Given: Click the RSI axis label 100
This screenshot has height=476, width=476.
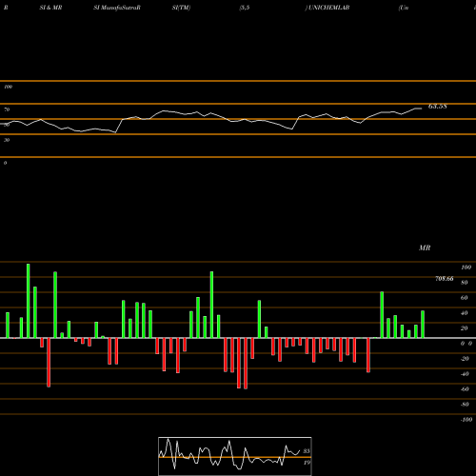Looking at the screenshot, I should 8,87.
